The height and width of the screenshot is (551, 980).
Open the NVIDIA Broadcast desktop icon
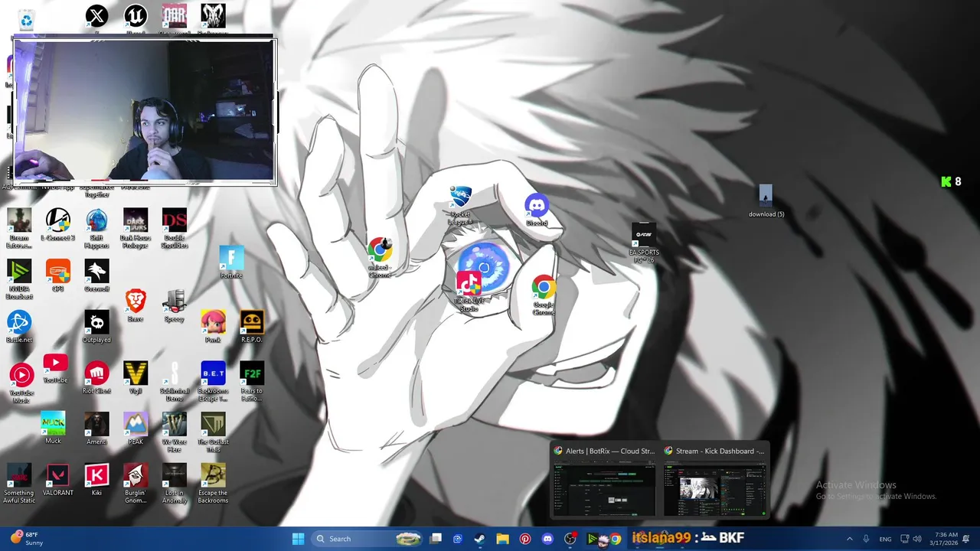coord(19,279)
